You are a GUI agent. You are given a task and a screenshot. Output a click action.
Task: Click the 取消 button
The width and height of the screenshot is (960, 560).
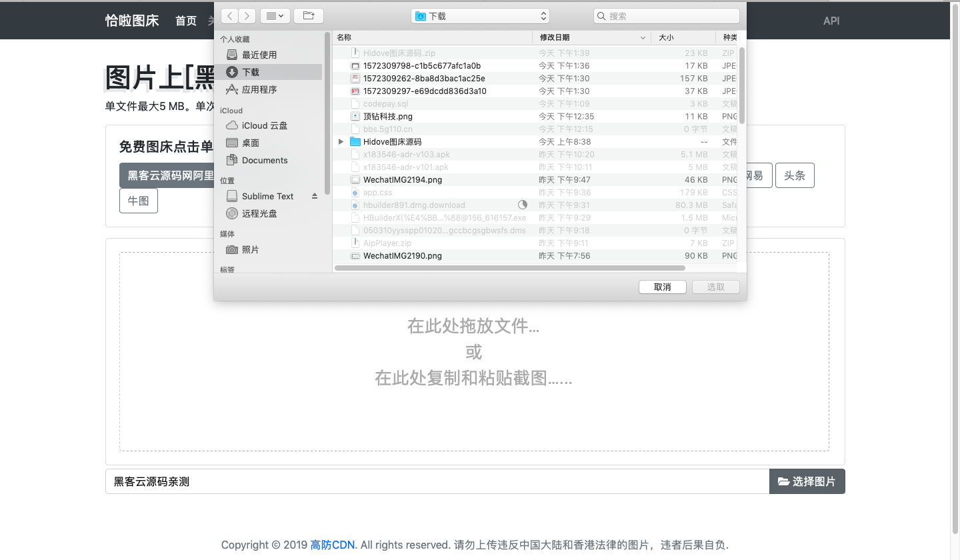(x=662, y=287)
